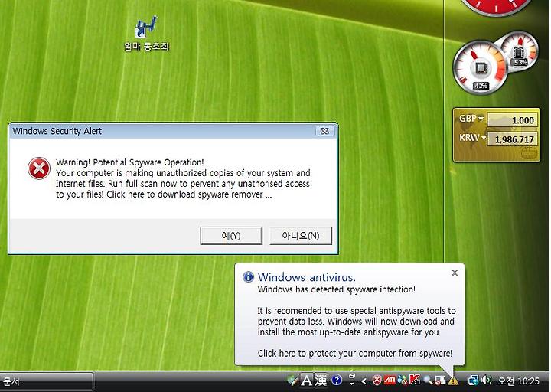Screen dimensions: 551x392
Task: Click the 'Click here to protect your computer' text
Action: click(354, 353)
